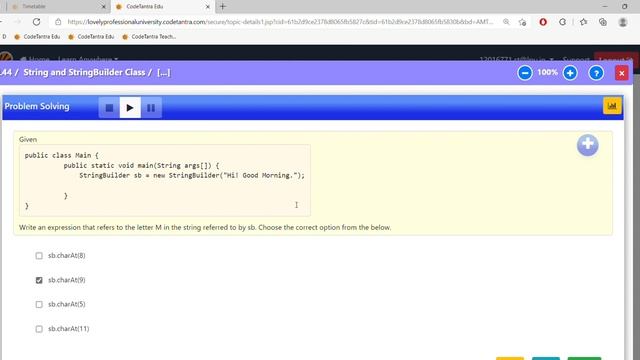Check the sb.charAt(11) option
Image resolution: width=640 pixels, height=360 pixels.
tap(39, 329)
